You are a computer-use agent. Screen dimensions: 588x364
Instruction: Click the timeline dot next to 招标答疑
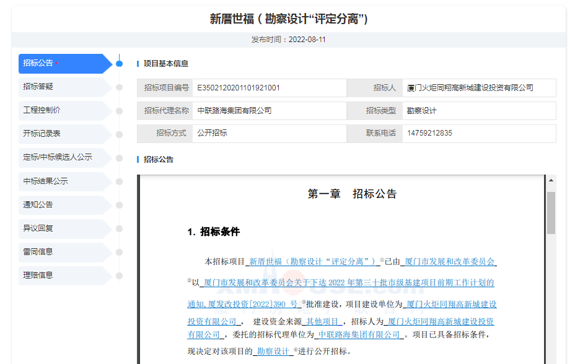120,87
